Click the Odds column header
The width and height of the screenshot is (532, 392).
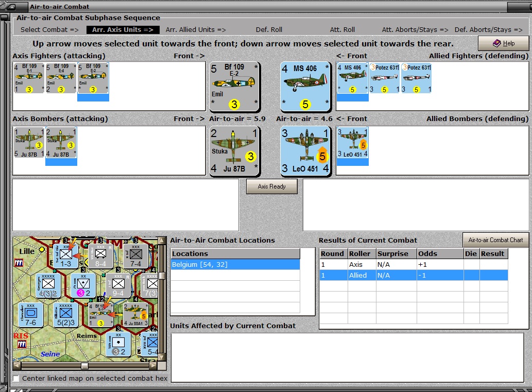tap(440, 253)
